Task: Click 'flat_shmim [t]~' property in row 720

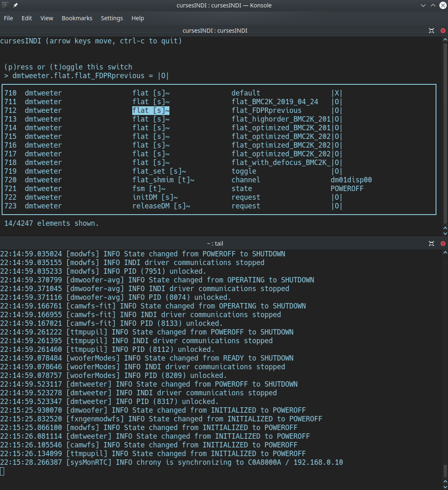Action: 163,180
